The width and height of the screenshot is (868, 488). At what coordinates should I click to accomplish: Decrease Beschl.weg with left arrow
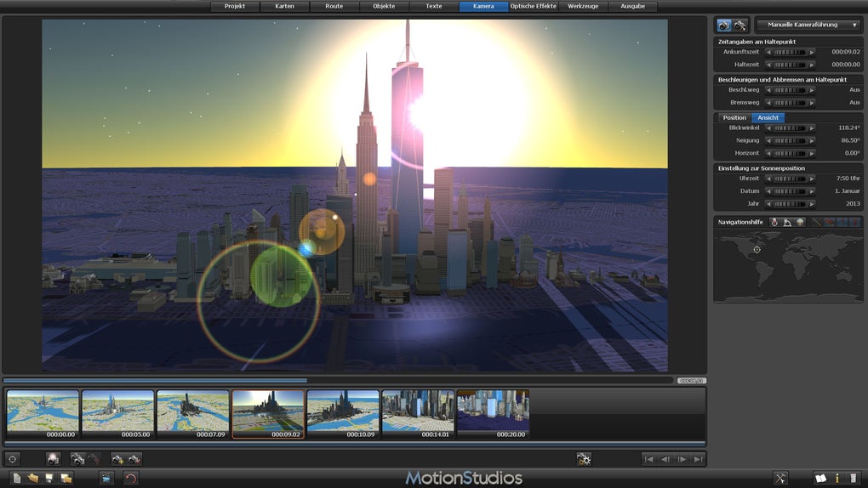[x=768, y=90]
